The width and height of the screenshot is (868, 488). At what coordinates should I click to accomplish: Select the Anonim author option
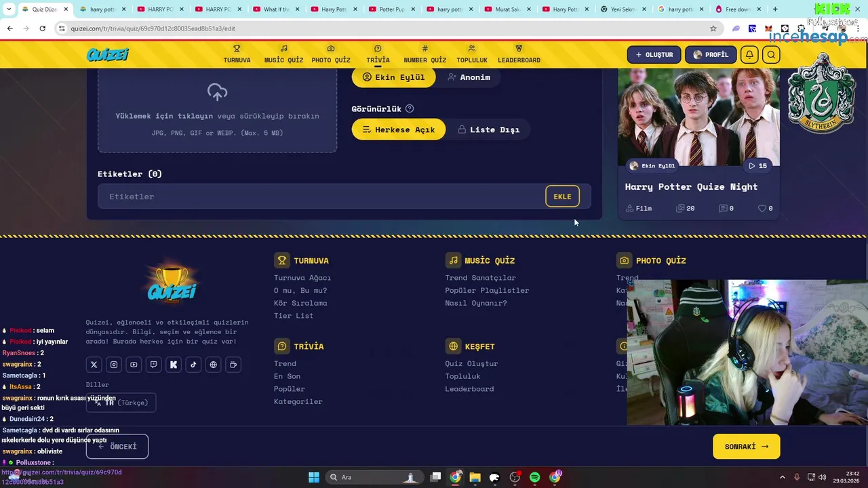pos(469,77)
